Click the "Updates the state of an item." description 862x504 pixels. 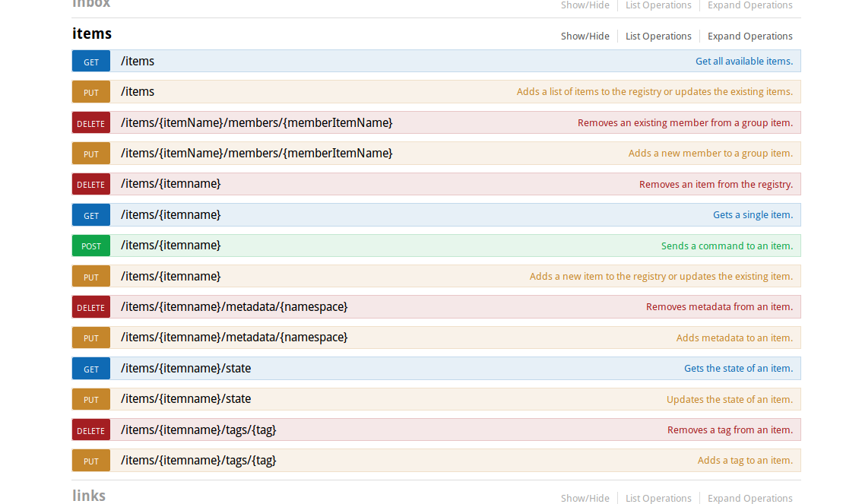(729, 399)
